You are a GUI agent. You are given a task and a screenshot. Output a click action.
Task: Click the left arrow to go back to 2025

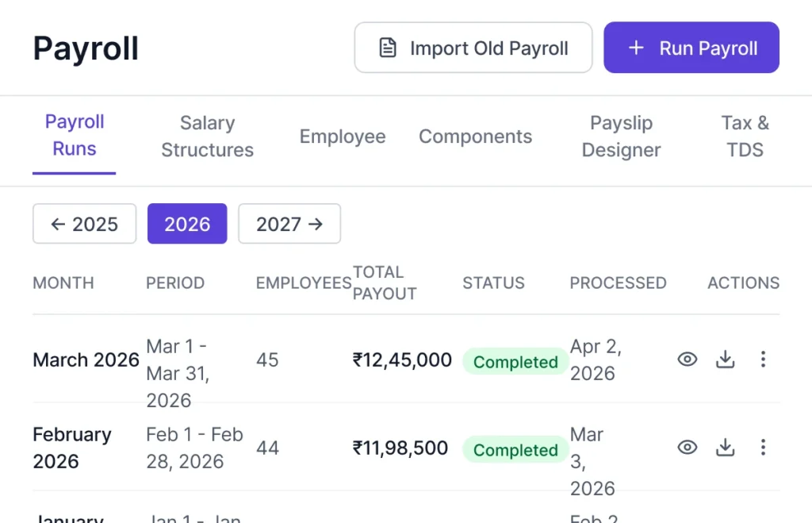click(x=58, y=224)
